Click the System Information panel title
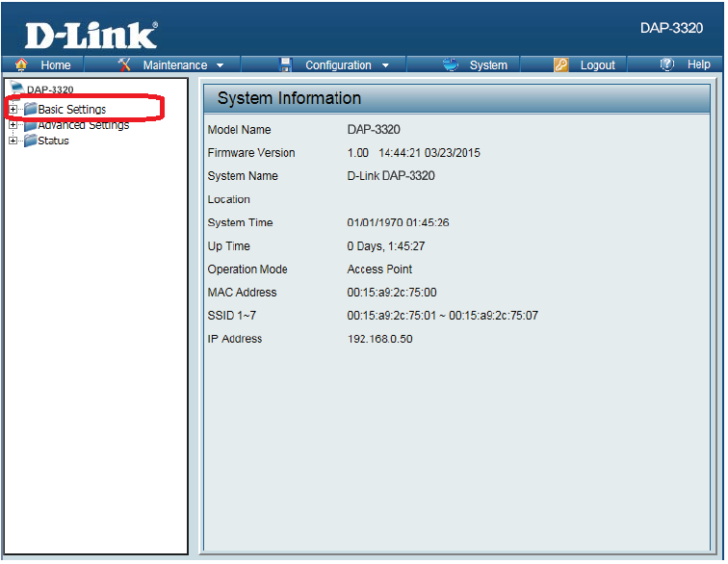Screen dimensions: 728x564 point(289,98)
